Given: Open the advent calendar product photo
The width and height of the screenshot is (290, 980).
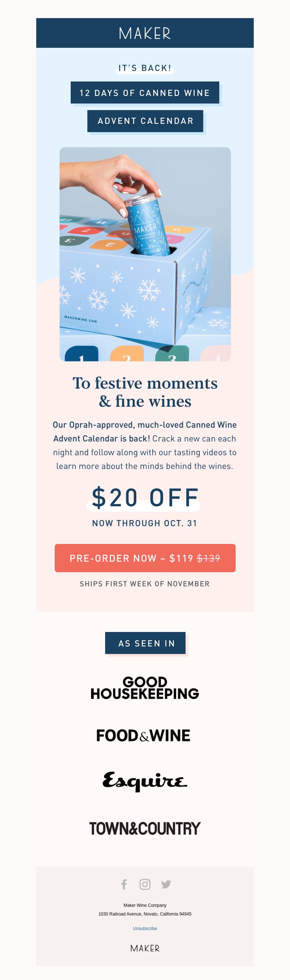Looking at the screenshot, I should pyautogui.click(x=145, y=254).
